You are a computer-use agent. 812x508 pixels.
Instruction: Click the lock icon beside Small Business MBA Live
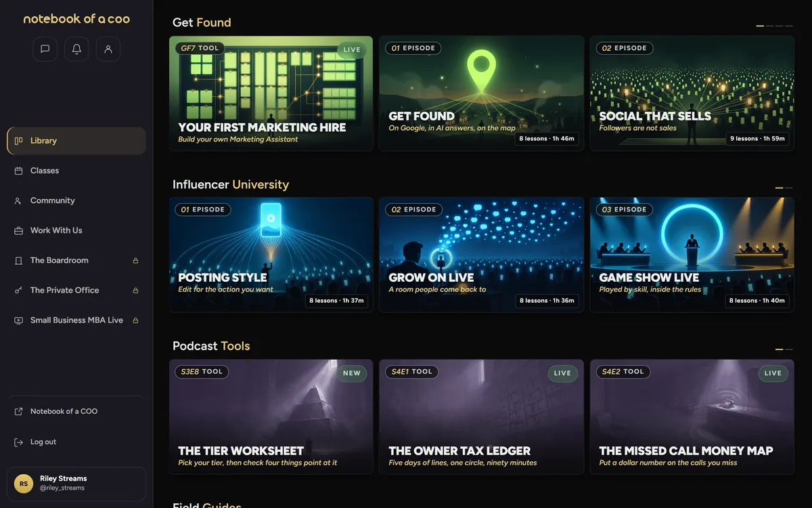point(135,320)
